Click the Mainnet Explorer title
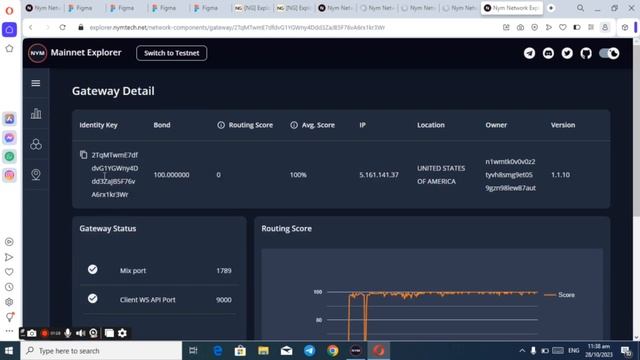Viewport: 640px width, 360px height. 86,53
